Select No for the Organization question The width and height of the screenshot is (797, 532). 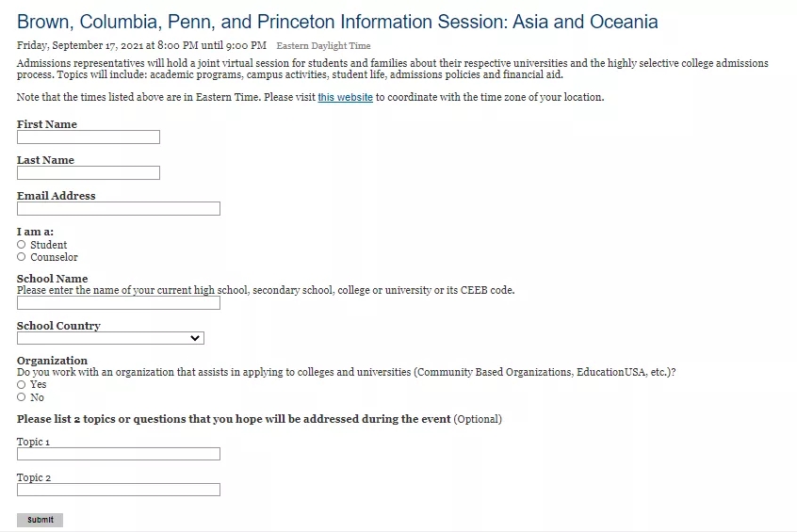tap(22, 397)
